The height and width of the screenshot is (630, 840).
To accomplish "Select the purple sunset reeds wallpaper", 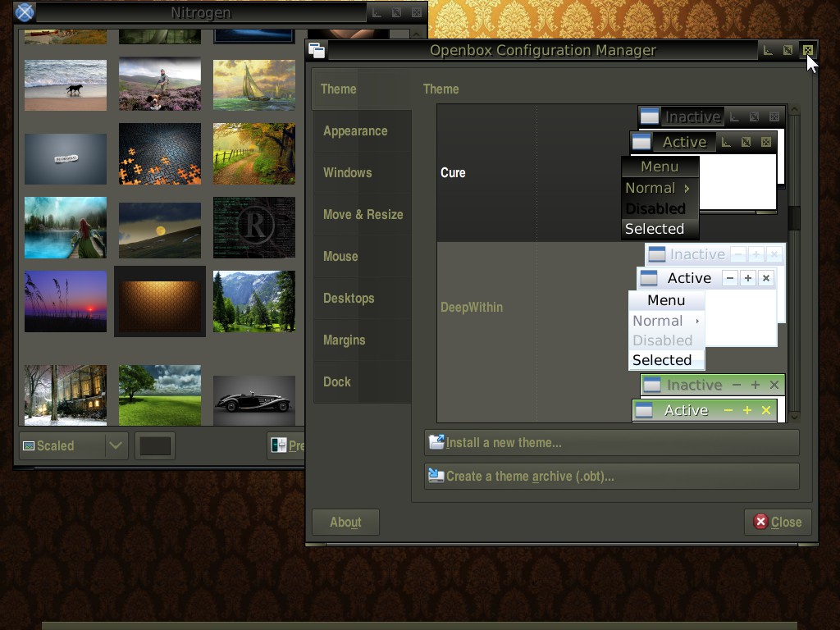I will click(66, 302).
